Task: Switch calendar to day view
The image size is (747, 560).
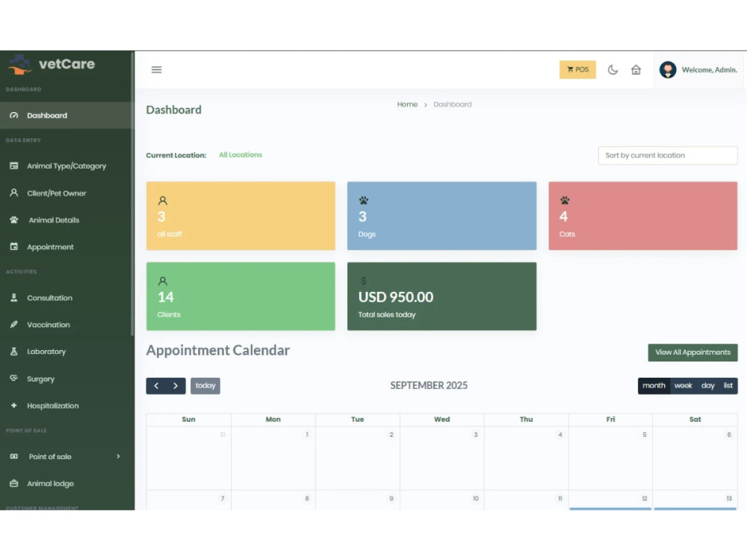Action: pos(708,386)
